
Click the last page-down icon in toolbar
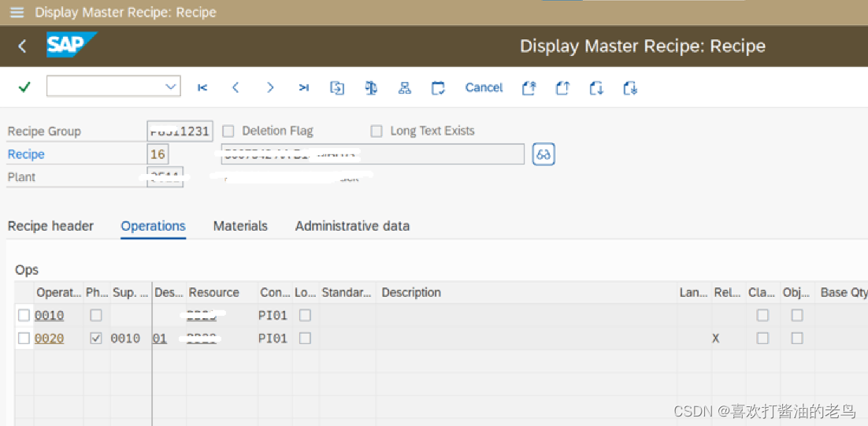point(630,87)
